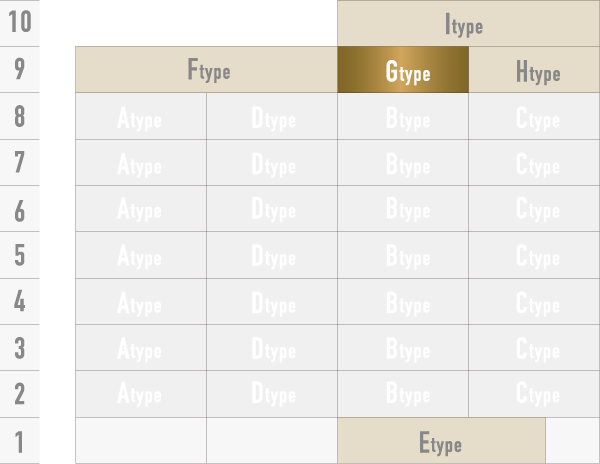
Task: Select the Ctype unit on floor 8
Action: 534,117
